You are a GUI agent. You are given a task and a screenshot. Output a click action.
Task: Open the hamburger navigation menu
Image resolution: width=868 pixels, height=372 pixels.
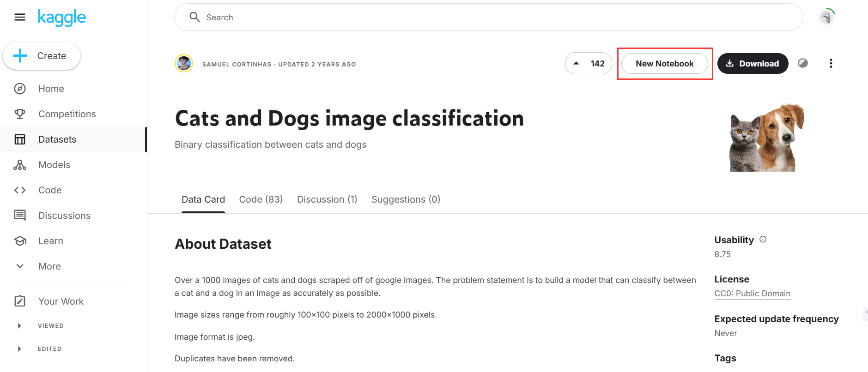click(x=20, y=18)
